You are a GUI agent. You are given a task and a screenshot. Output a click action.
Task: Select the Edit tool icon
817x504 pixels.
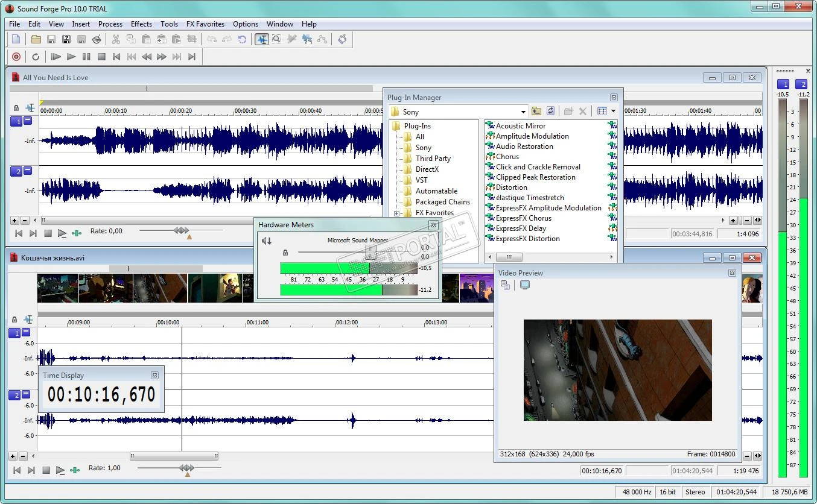pos(262,39)
